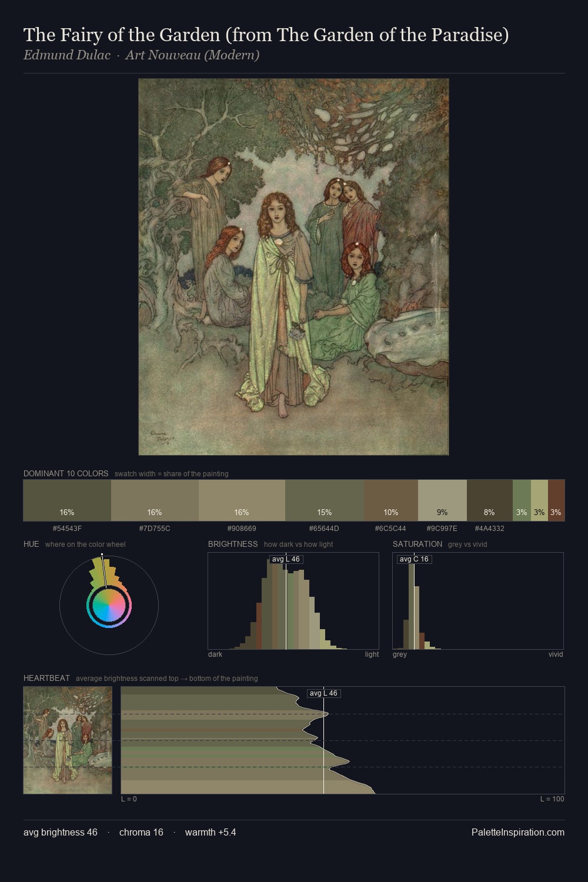Click the 'light' brightness axis label
588x882 pixels.
pos(372,654)
